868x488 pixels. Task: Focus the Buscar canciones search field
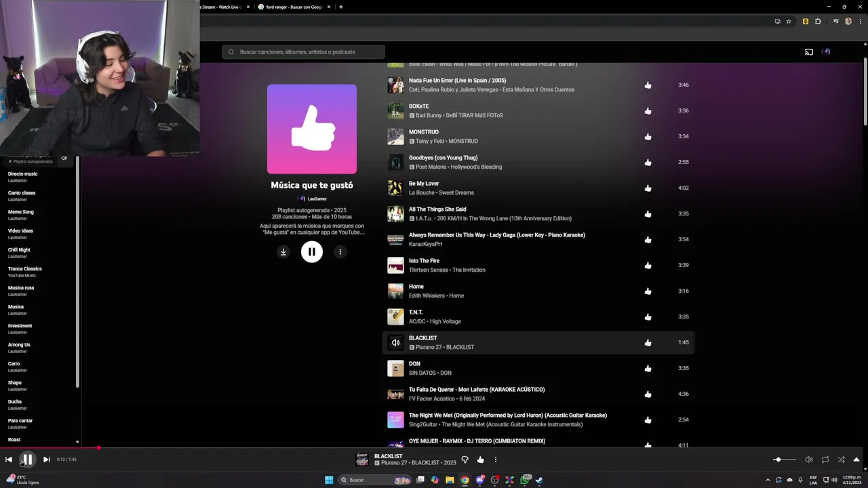303,52
